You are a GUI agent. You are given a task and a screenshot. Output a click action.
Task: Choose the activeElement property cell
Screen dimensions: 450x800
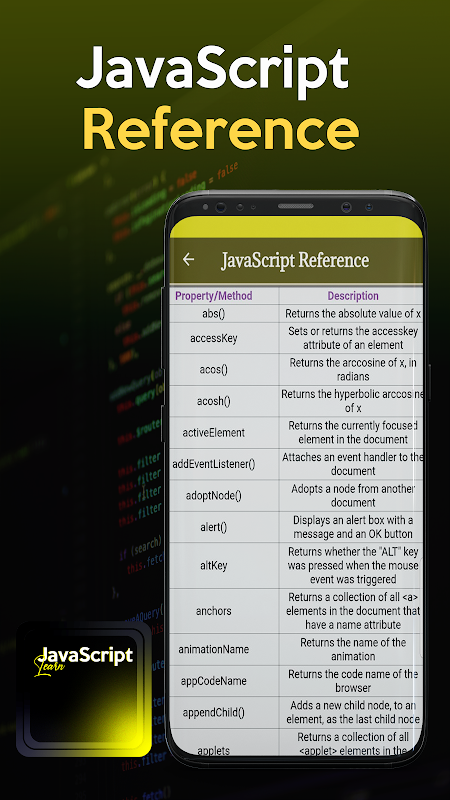[x=214, y=433]
